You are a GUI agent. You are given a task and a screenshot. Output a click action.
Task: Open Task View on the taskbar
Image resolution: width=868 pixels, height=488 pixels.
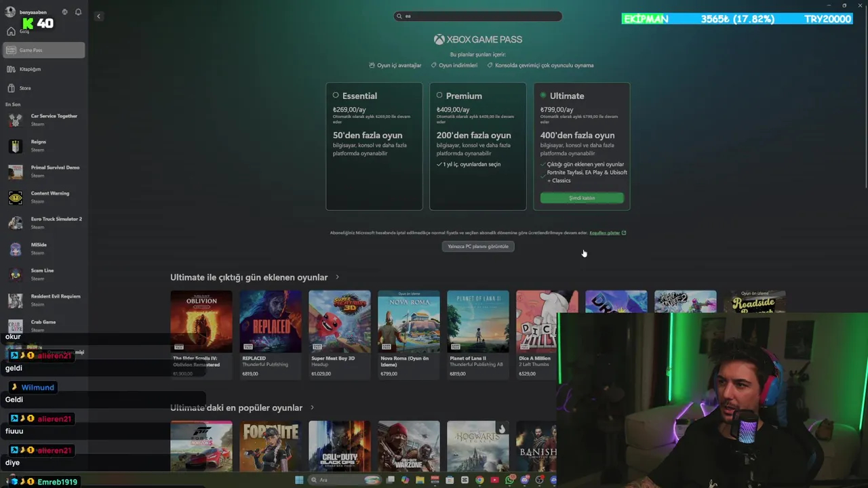[x=390, y=480]
